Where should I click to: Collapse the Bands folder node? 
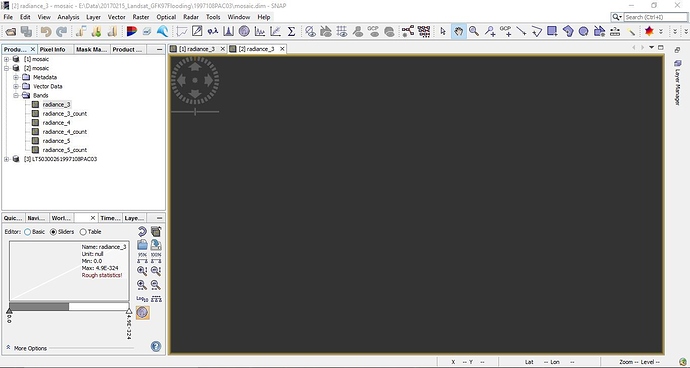[x=16, y=96]
